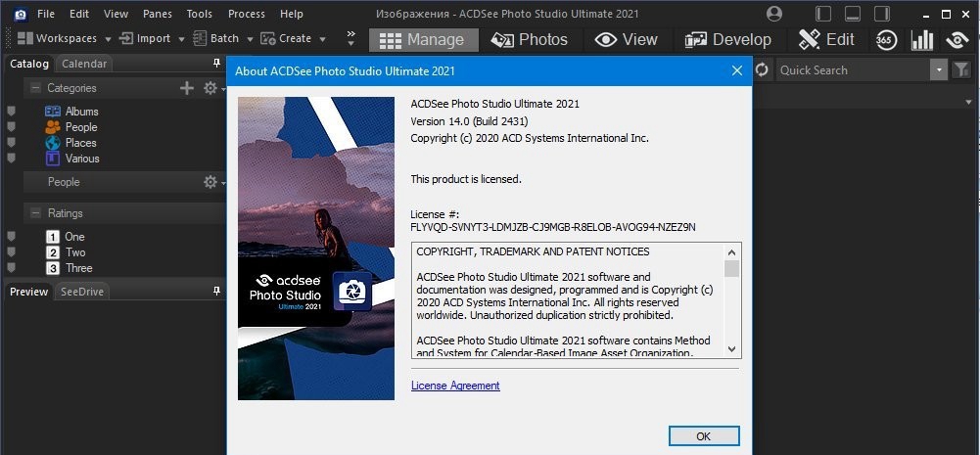Collapse the Categories section

coord(35,88)
